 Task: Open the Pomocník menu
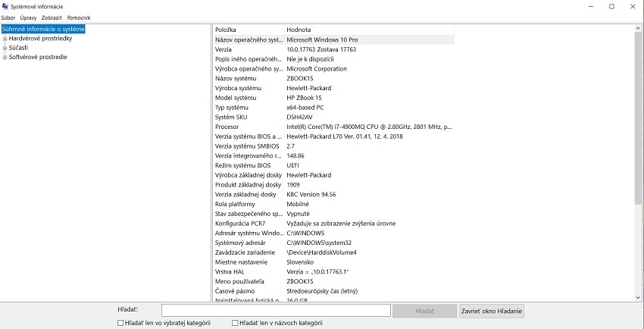coord(78,17)
